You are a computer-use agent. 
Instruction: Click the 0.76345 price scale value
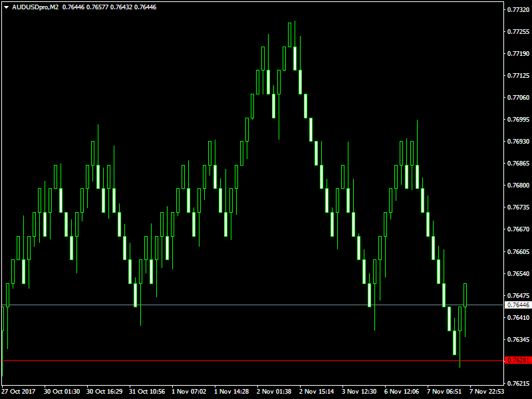518,340
